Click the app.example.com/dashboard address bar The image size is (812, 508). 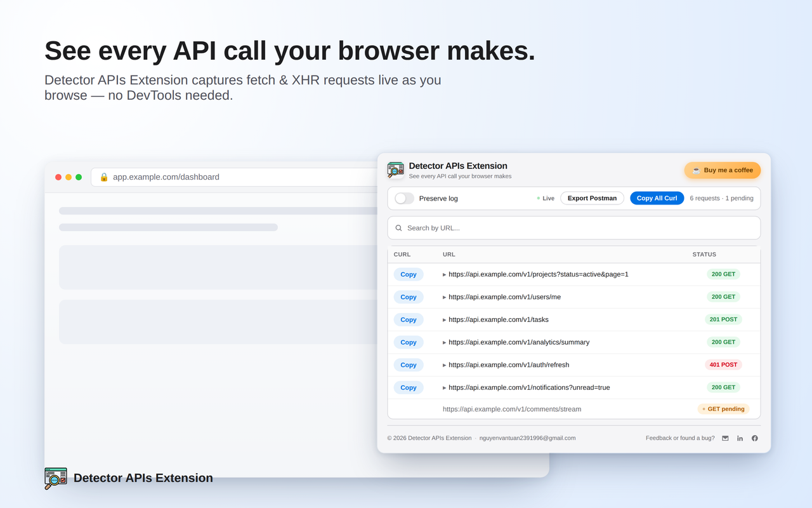(235, 177)
